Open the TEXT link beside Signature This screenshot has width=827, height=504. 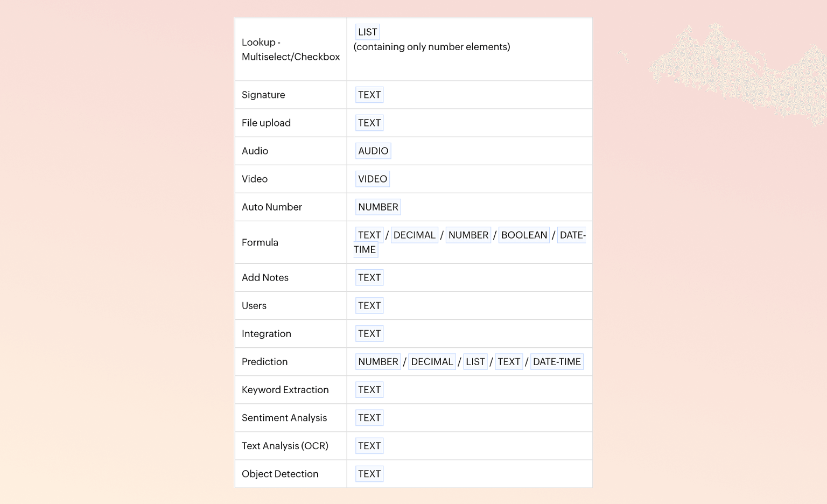pyautogui.click(x=369, y=95)
